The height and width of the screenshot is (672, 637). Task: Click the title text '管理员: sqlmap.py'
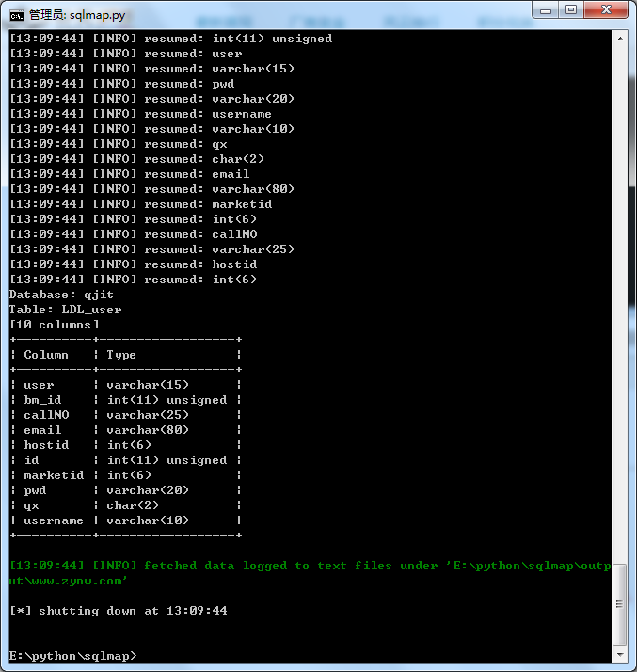coord(77,15)
